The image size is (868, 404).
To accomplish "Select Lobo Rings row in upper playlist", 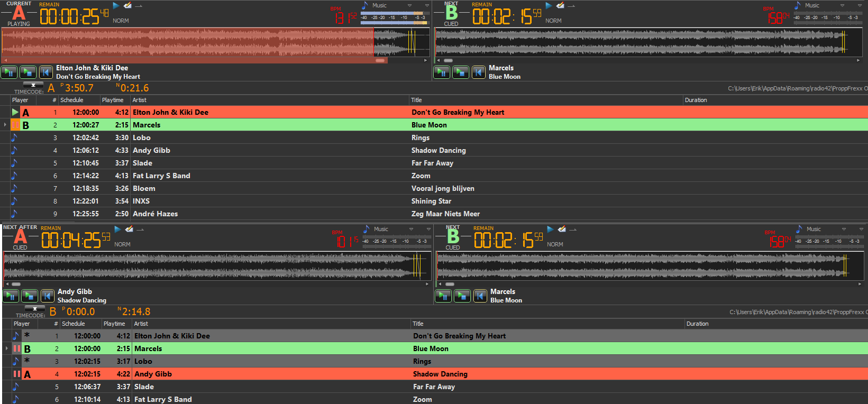I will tap(264, 137).
